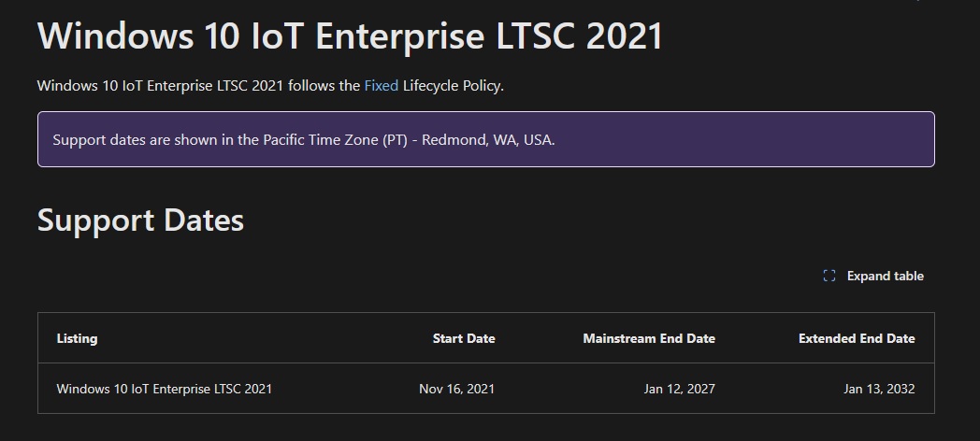This screenshot has width=980, height=441.
Task: Click the large page title heading
Action: coord(350,36)
